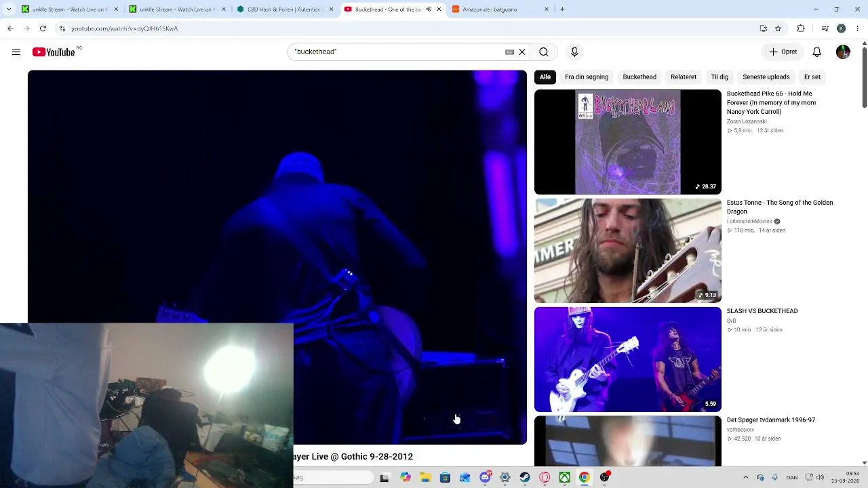
Task: Select the Seneste uploads chip
Action: pyautogui.click(x=766, y=77)
